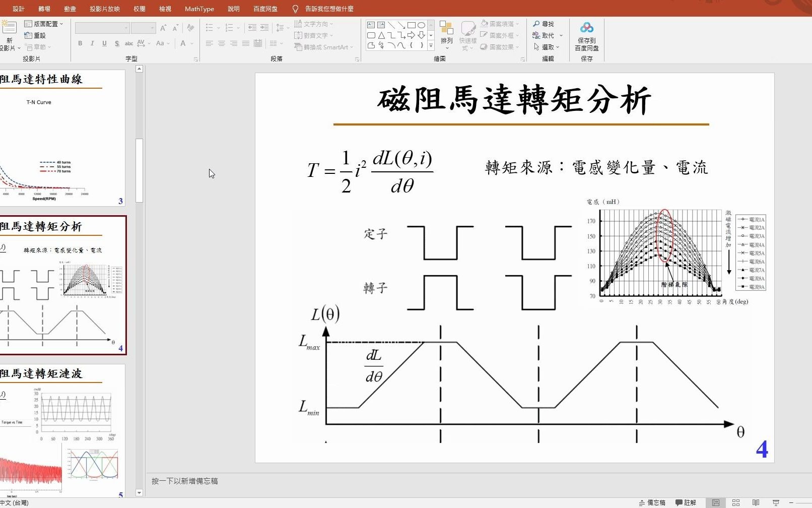This screenshot has width=812, height=508.
Task: Open the columns dropdown
Action: (276, 43)
